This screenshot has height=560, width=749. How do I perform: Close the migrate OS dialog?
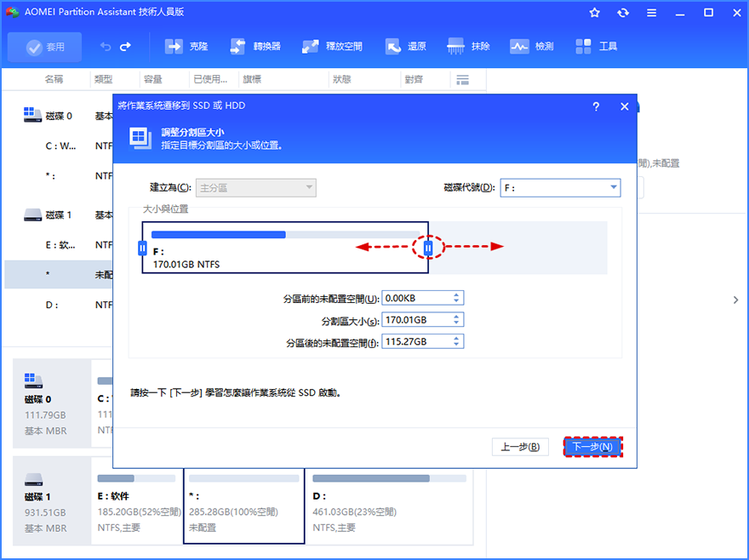tap(625, 106)
